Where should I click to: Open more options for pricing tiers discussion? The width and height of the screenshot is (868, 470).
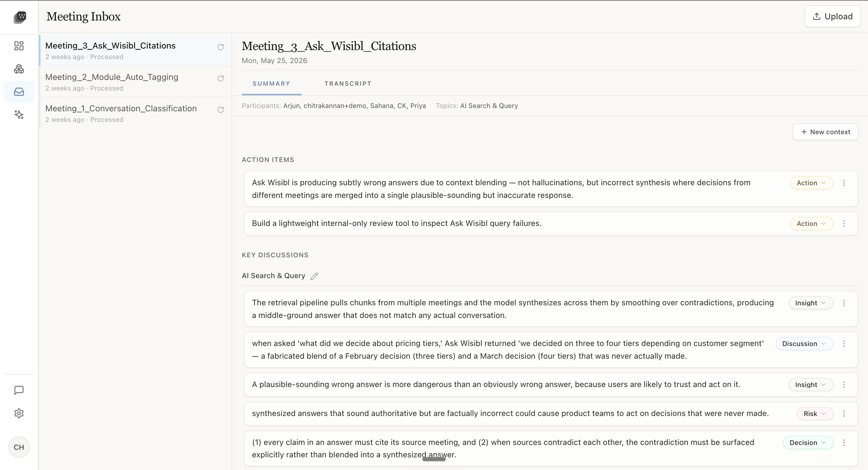coord(844,344)
